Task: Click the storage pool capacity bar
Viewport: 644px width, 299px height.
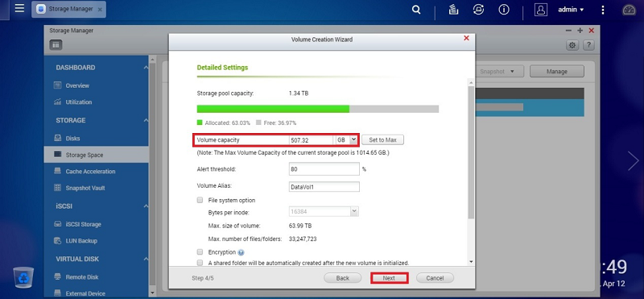Action: [317, 109]
